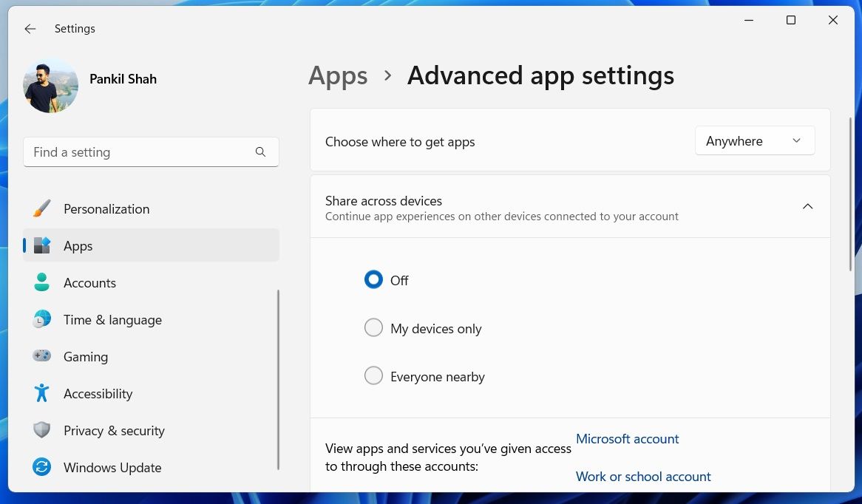862x504 pixels.
Task: Open the Anywhere dropdown
Action: pos(755,141)
